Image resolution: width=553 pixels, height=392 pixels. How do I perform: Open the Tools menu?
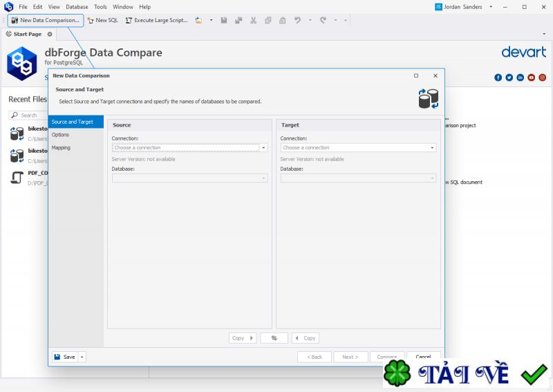coord(100,7)
